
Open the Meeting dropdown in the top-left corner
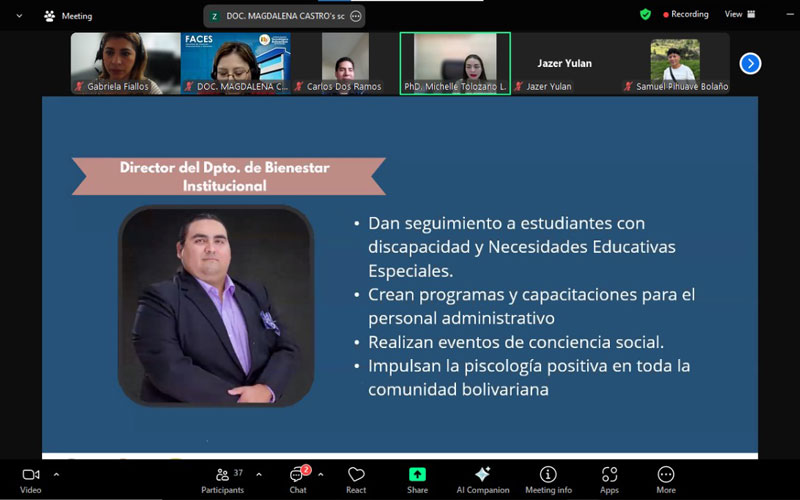coord(19,16)
